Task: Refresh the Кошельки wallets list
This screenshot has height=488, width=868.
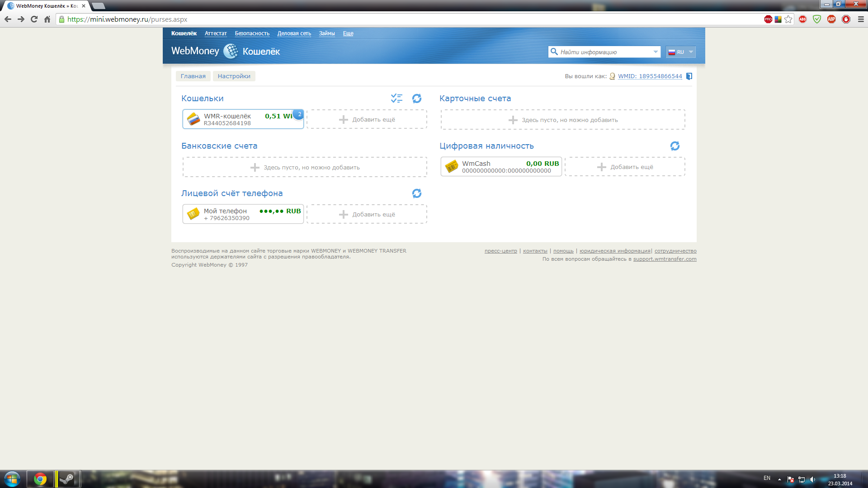Action: coord(417,99)
